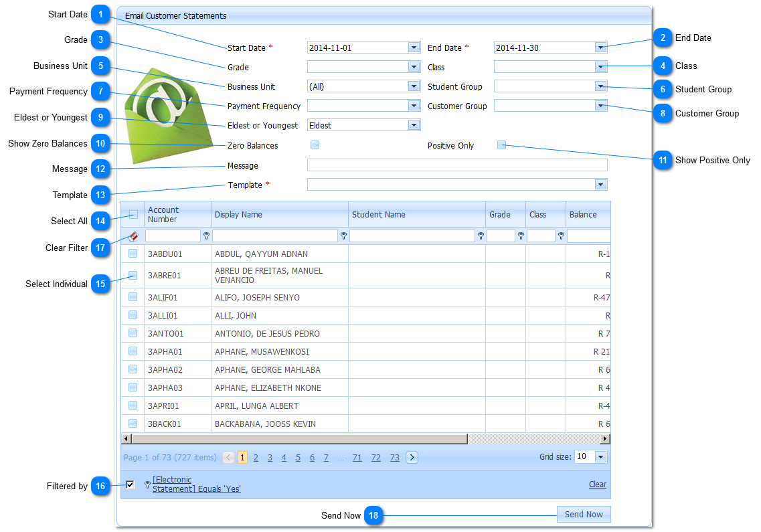Open the Template dropdown list
This screenshot has height=532, width=761.
click(600, 185)
